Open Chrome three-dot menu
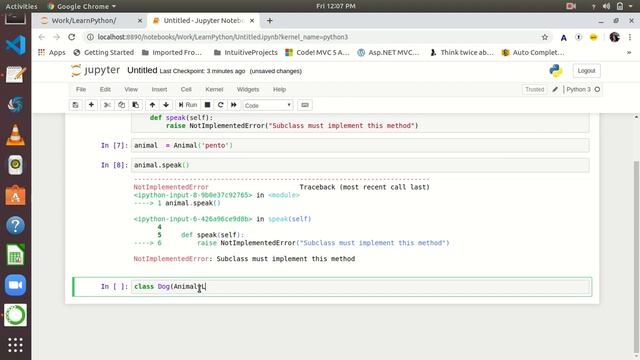The image size is (640, 360). 630,37
